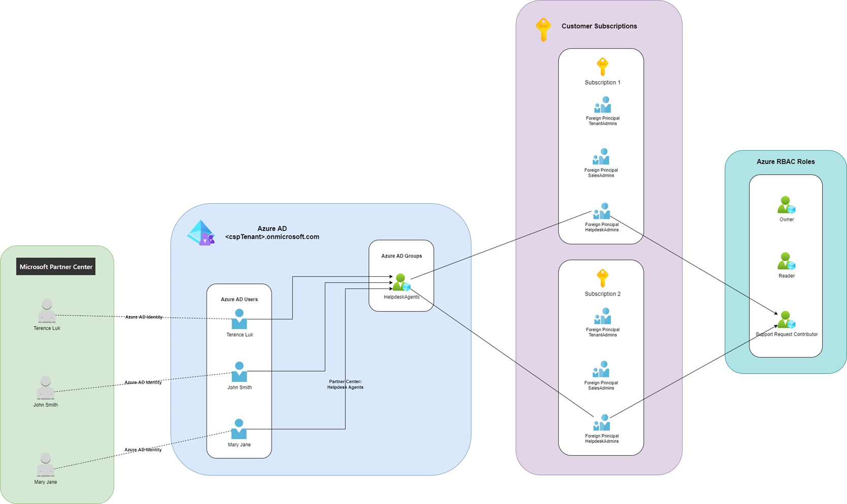Click the Partner Center: Helpdesk Agents label
Screen dimensions: 847x504
[x=345, y=384]
